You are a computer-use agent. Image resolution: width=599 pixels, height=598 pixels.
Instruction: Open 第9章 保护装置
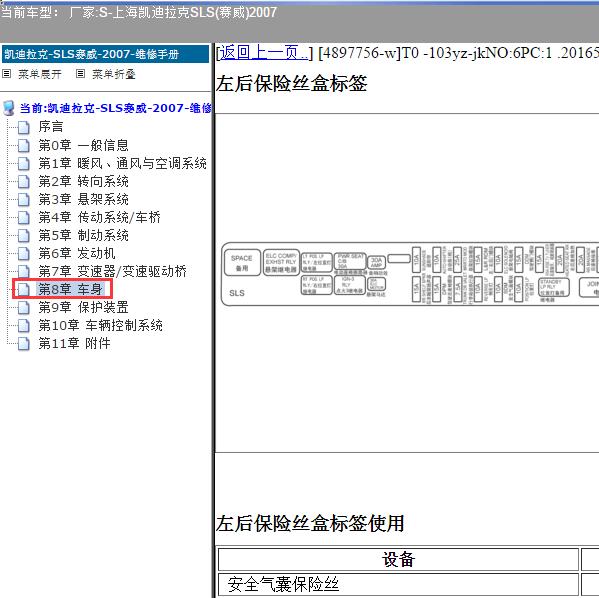pos(83,307)
